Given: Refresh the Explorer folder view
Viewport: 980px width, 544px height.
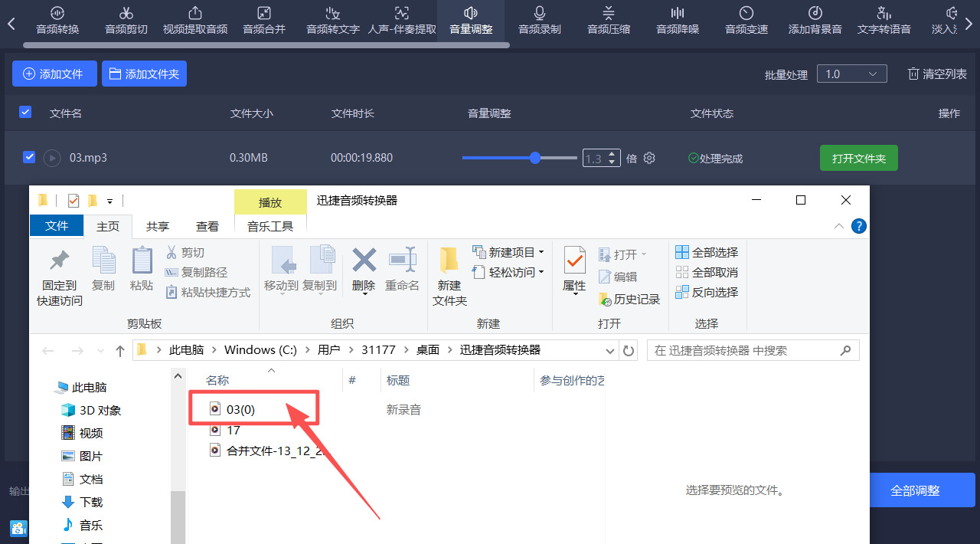Looking at the screenshot, I should 629,350.
